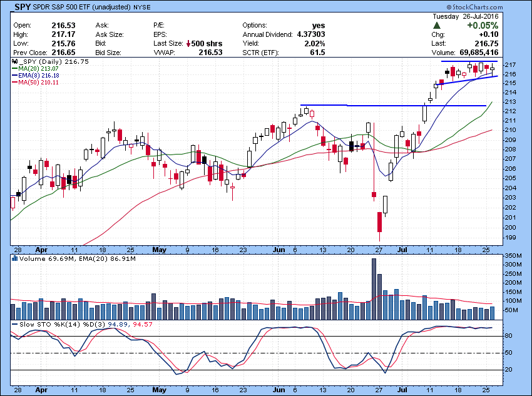
Task: Click the NYSE exchange label
Action: (x=142, y=7)
